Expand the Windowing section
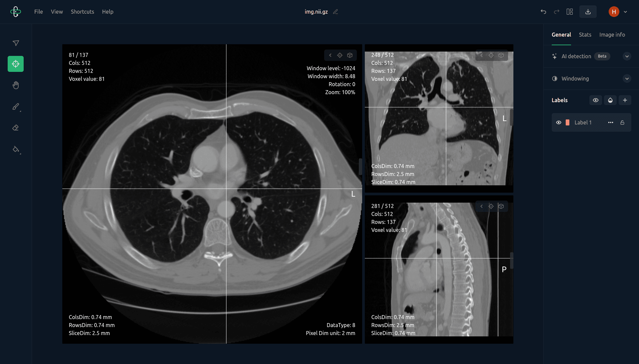 point(627,79)
